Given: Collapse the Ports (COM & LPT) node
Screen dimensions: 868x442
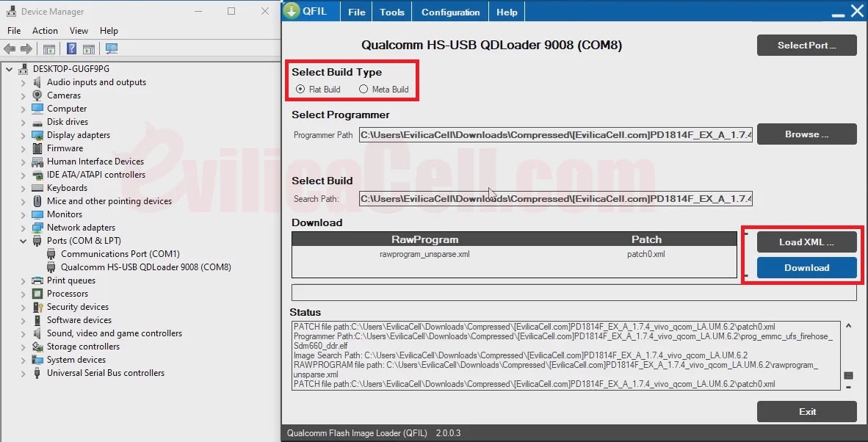Looking at the screenshot, I should [x=23, y=241].
